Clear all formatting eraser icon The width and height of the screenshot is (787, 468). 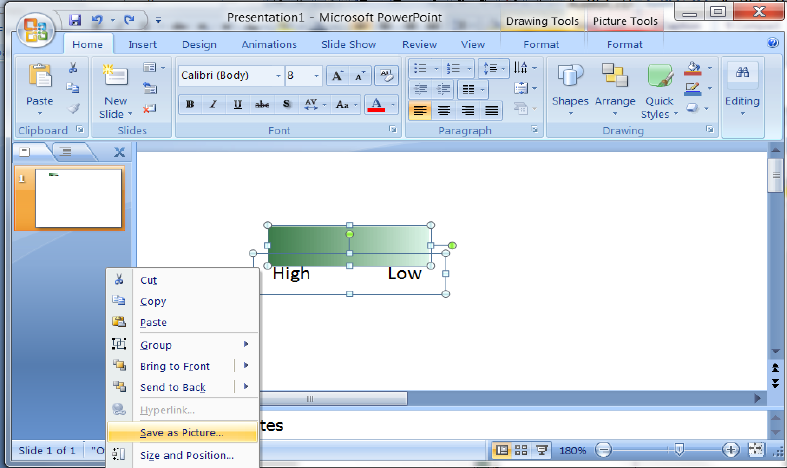coord(386,76)
